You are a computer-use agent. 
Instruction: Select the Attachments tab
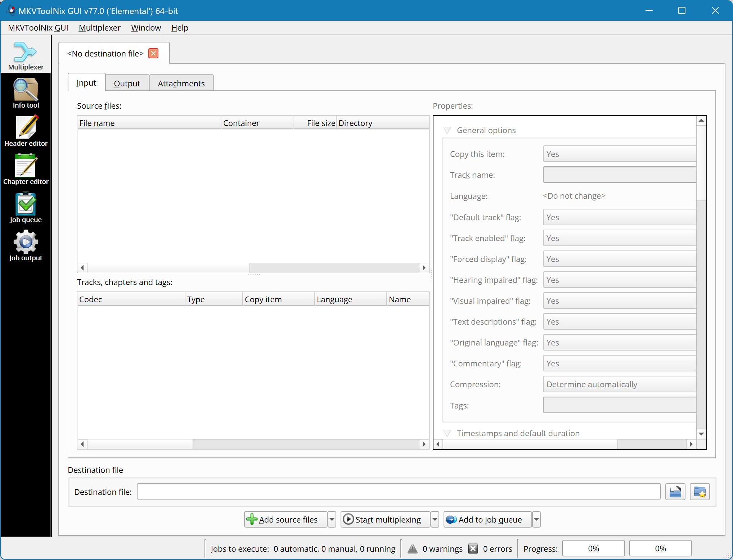coord(181,82)
